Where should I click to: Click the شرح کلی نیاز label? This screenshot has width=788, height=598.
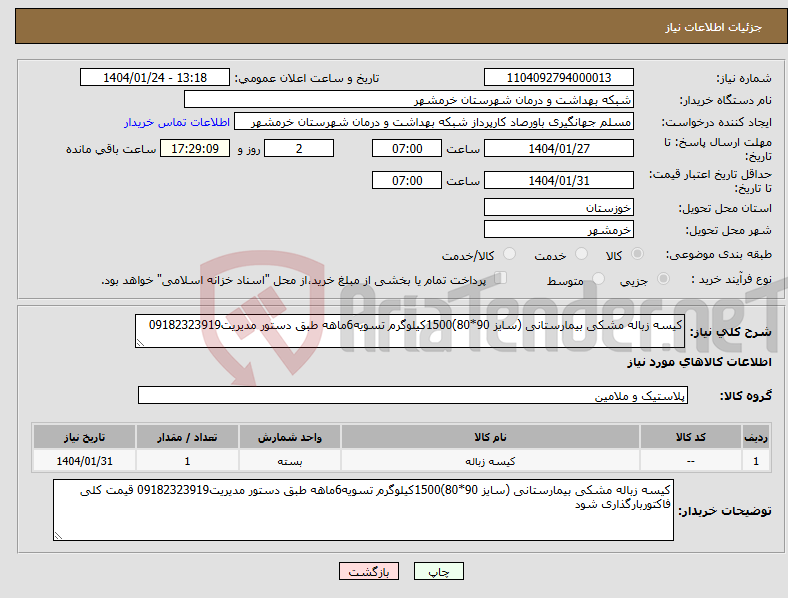tap(731, 332)
